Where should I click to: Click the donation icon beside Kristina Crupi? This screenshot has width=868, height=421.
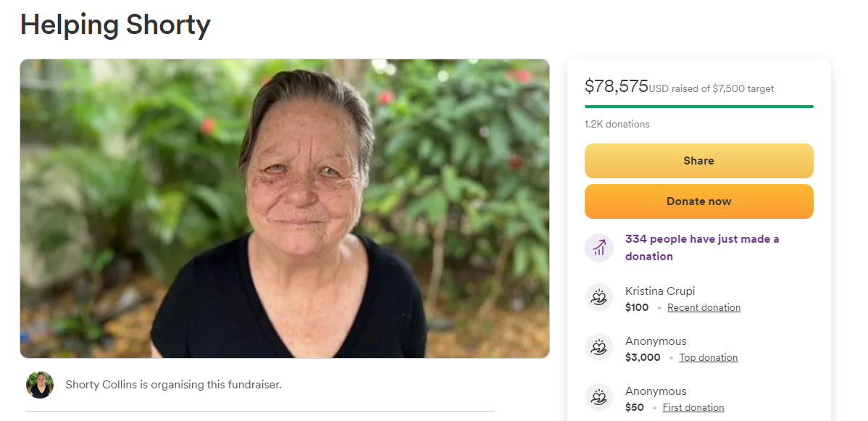click(x=599, y=298)
